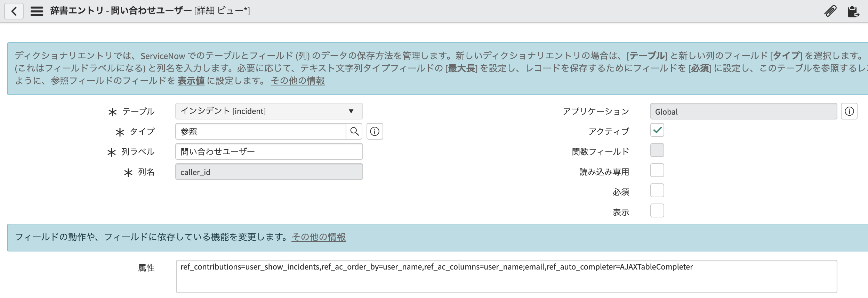
Task: Click the info icon next to Global application
Action: 849,111
